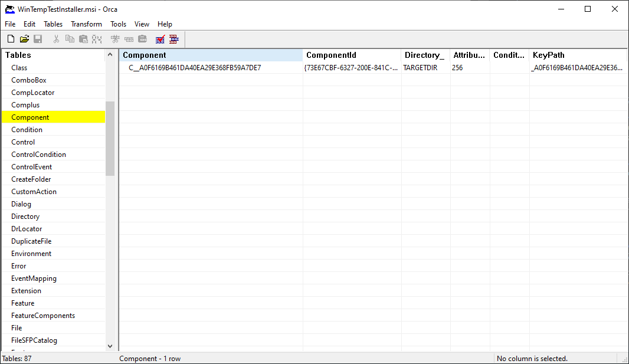Select the Dialog table

pyautogui.click(x=53, y=204)
